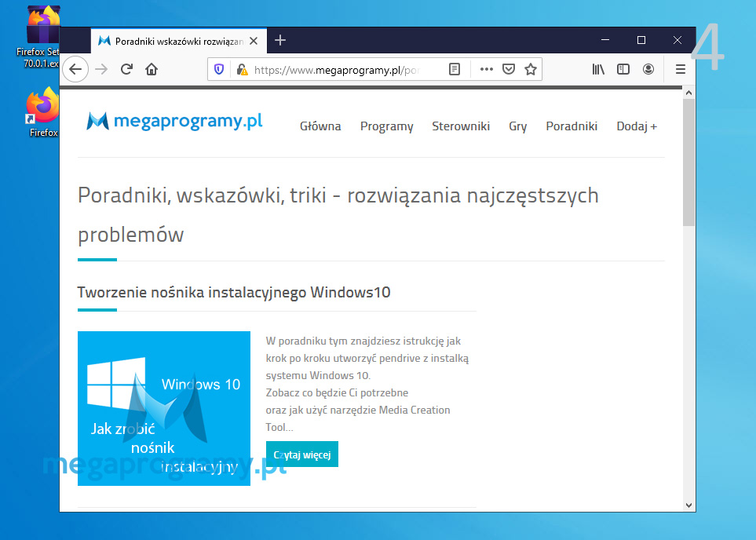Image resolution: width=756 pixels, height=540 pixels.
Task: Go back to the previous page
Action: pyautogui.click(x=75, y=69)
